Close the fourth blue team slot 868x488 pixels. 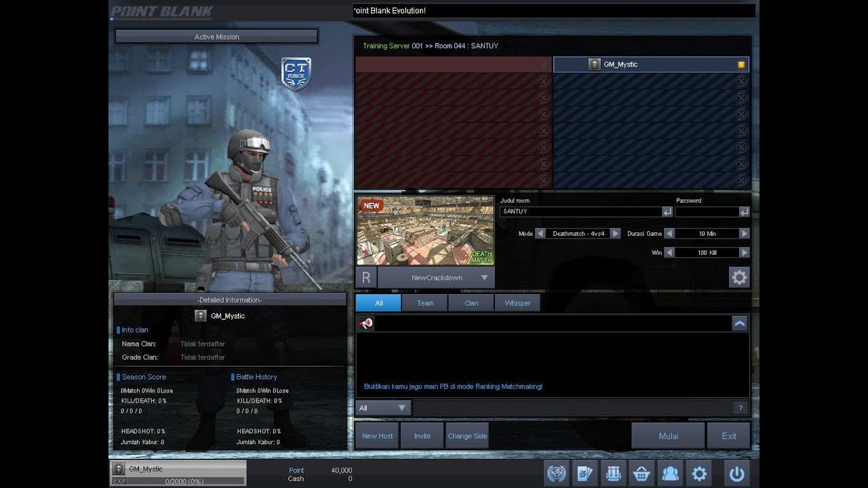741,115
